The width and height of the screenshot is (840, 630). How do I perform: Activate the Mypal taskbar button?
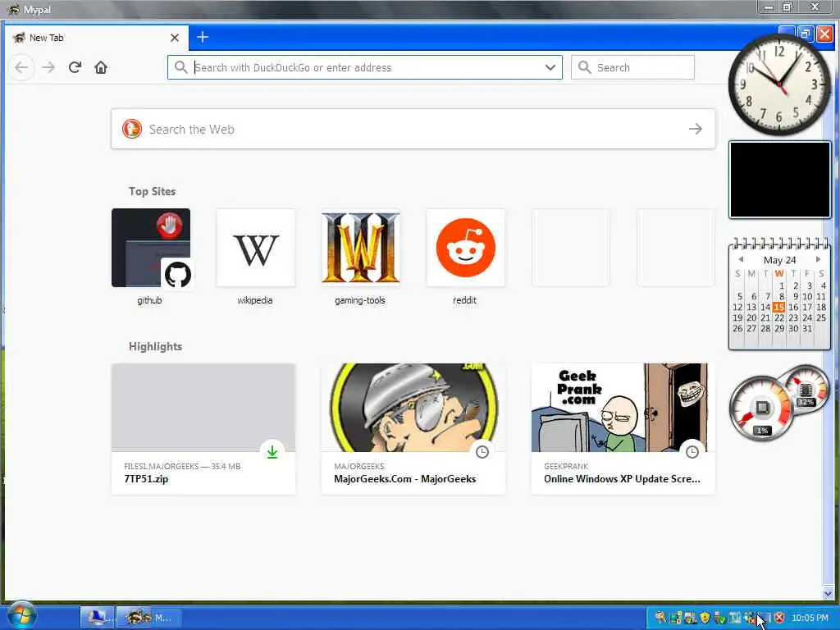(x=149, y=618)
